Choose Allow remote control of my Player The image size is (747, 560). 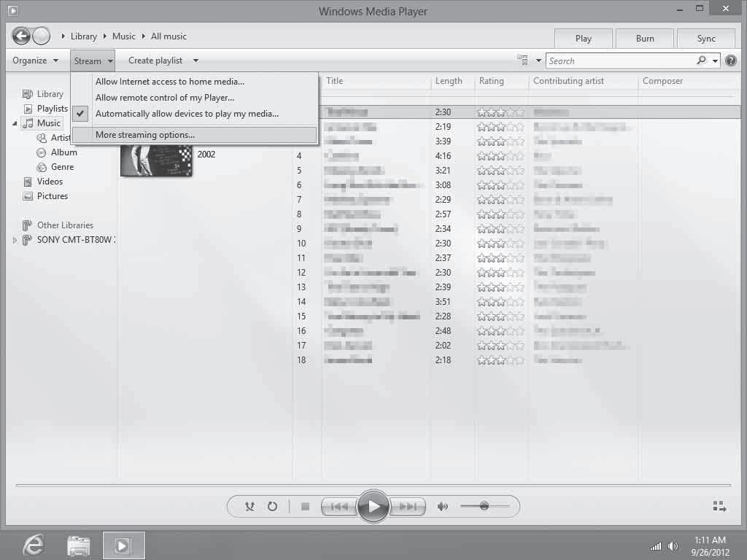164,98
